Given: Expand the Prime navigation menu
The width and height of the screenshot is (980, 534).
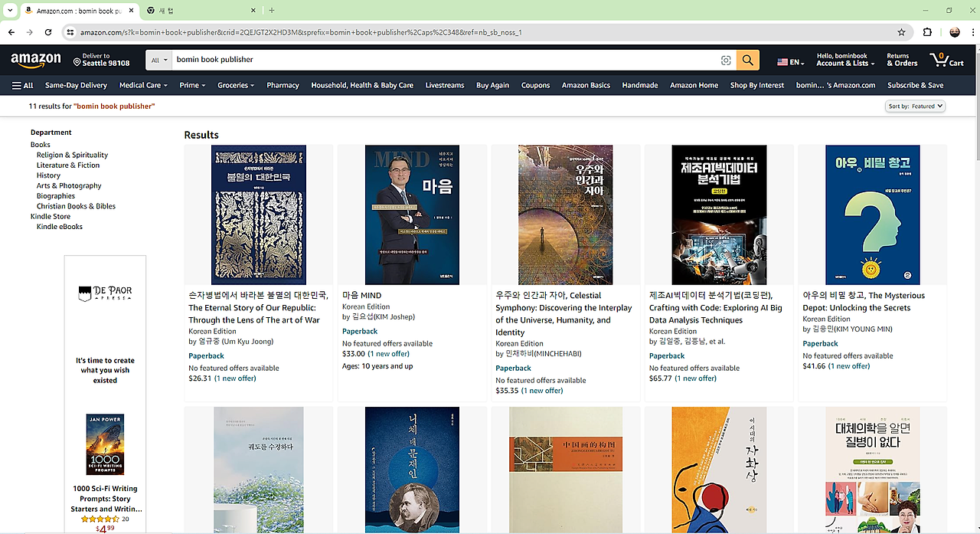Looking at the screenshot, I should (192, 85).
